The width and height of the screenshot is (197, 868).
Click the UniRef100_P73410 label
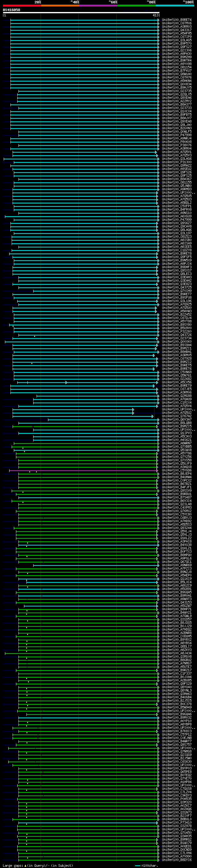click(x=176, y=822)
